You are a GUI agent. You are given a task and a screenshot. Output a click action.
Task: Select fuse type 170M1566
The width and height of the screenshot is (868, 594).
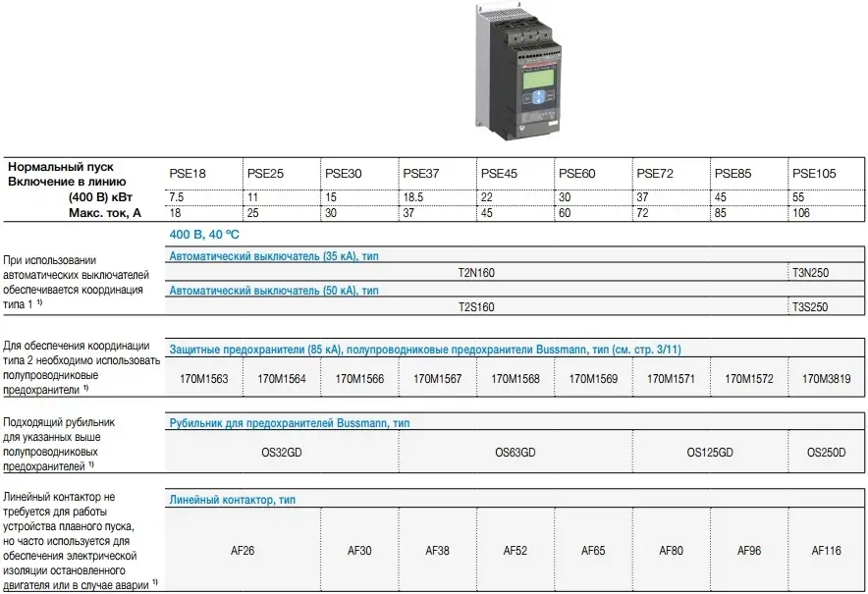[x=359, y=379]
